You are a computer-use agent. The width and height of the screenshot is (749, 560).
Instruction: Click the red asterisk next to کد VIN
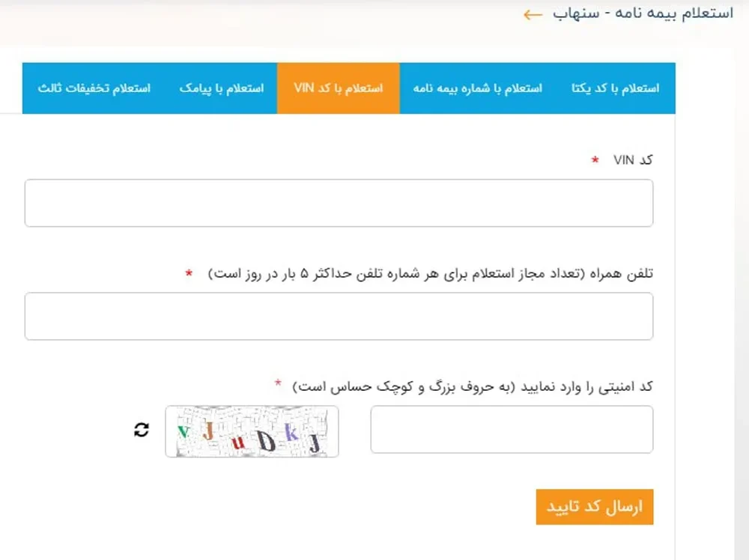(x=595, y=159)
